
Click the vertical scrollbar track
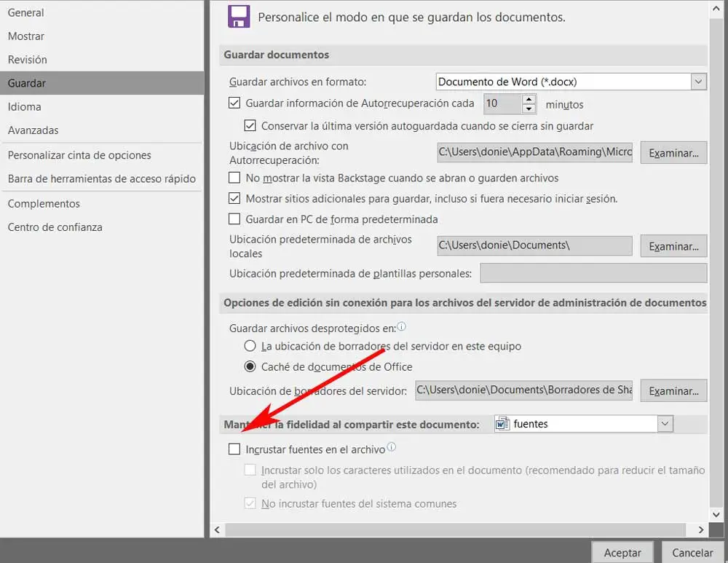pos(716,262)
